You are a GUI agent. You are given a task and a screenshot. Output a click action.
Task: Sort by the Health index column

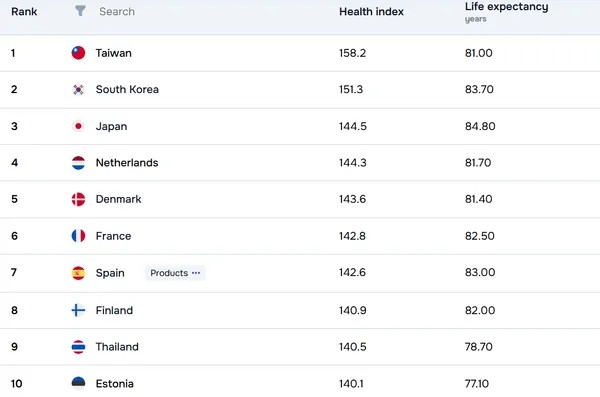coord(371,11)
